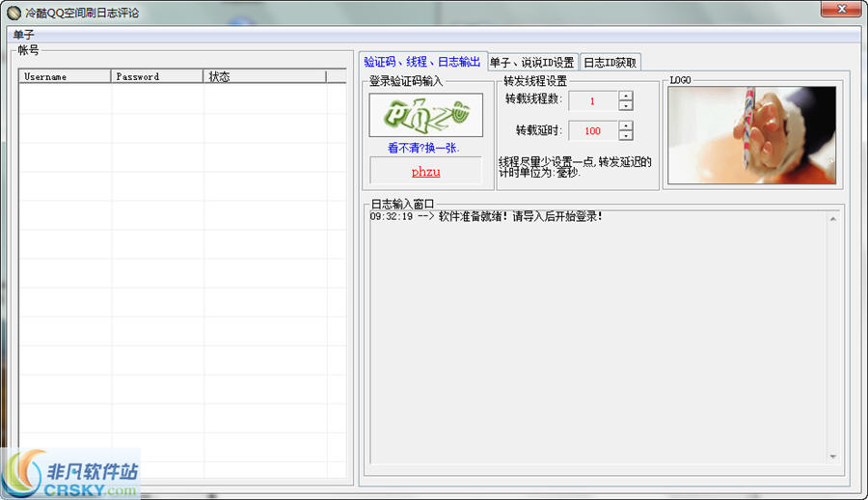Image resolution: width=868 pixels, height=500 pixels.
Task: Click the 转载延时 value field
Action: click(592, 131)
